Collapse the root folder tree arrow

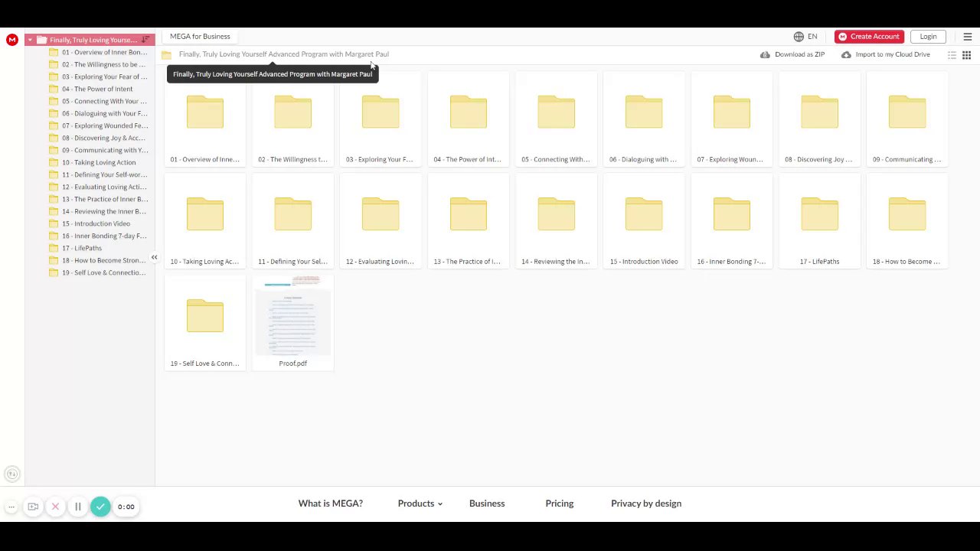pyautogui.click(x=30, y=40)
